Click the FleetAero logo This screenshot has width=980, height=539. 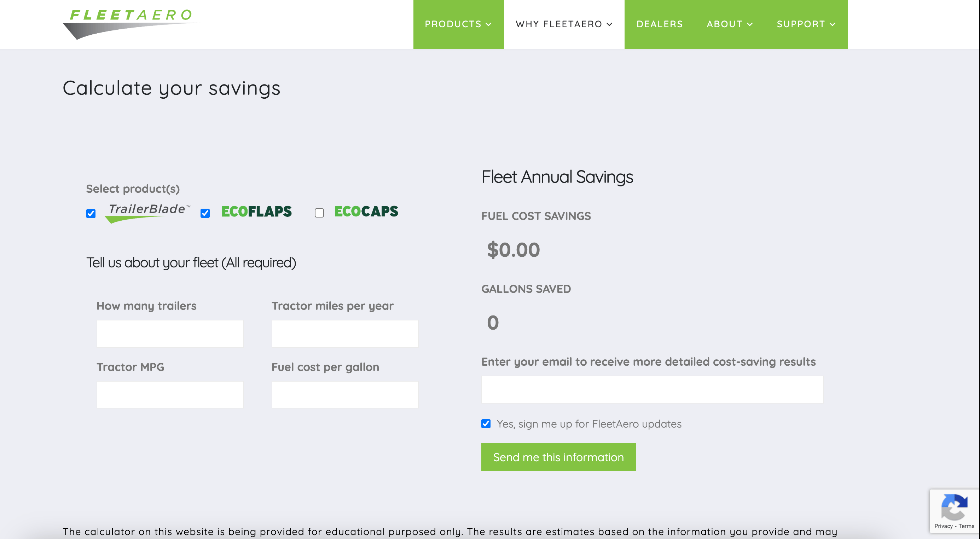131,24
